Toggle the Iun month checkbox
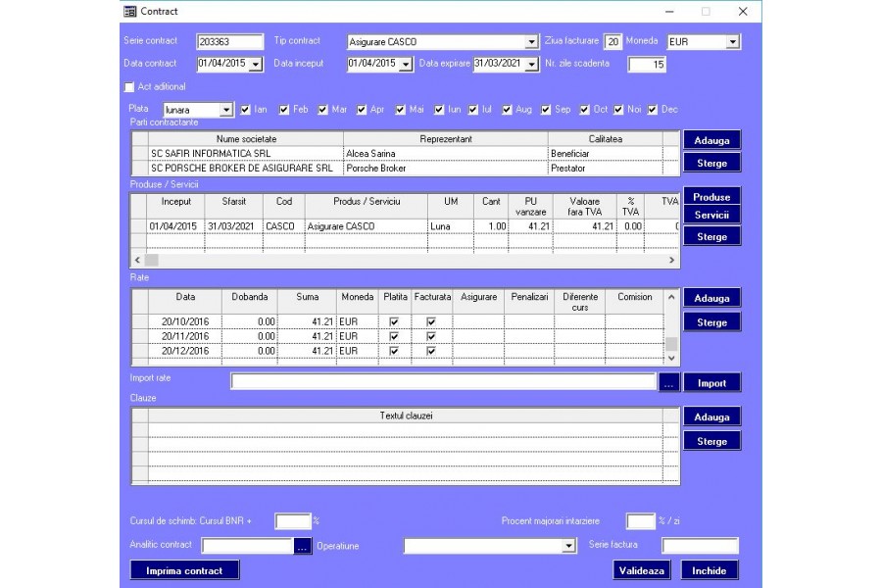 click(439, 110)
